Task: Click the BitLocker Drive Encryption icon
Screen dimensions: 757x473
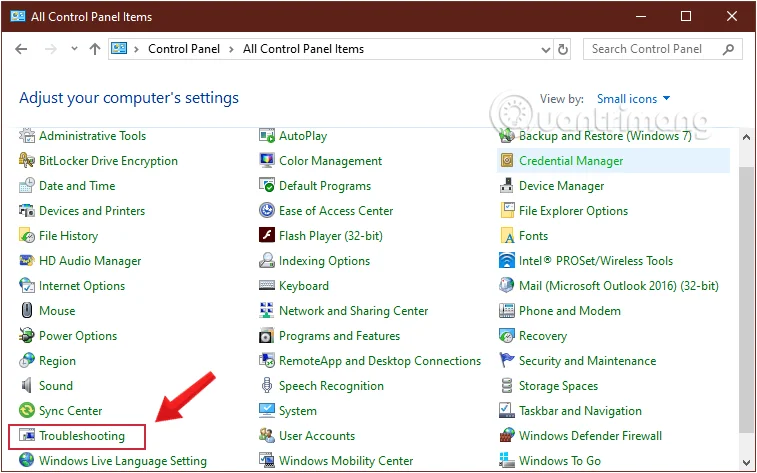Action: click(x=27, y=161)
